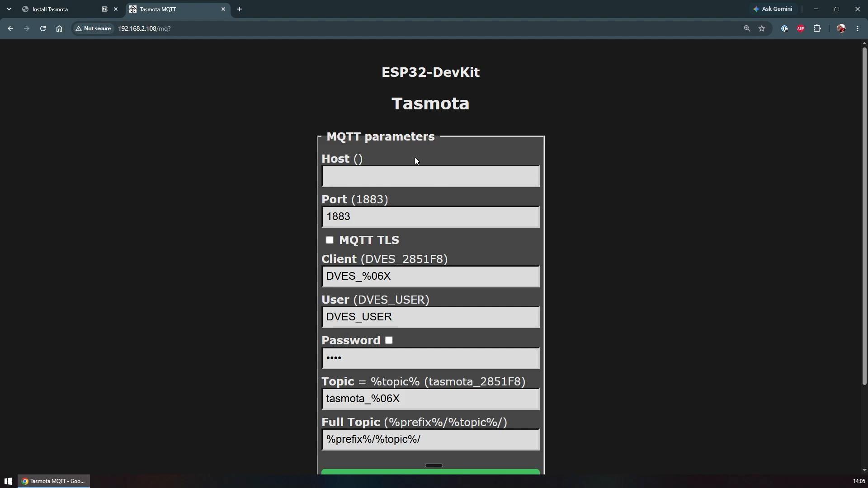Click the Topic field with tasmota_%06X
This screenshot has height=488, width=868.
pos(430,399)
